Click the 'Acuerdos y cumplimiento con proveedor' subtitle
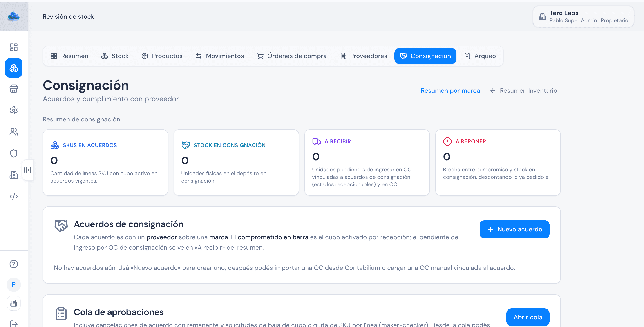Viewport: 644px width, 327px height. [x=111, y=99]
